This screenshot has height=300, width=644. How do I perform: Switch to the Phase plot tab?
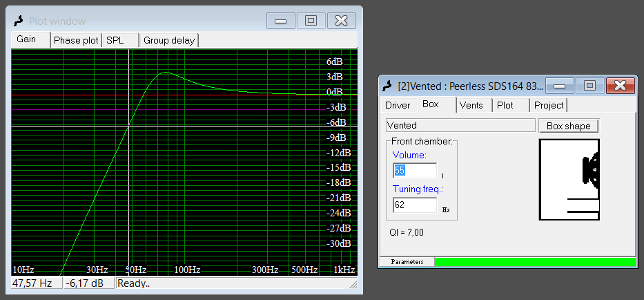click(76, 40)
